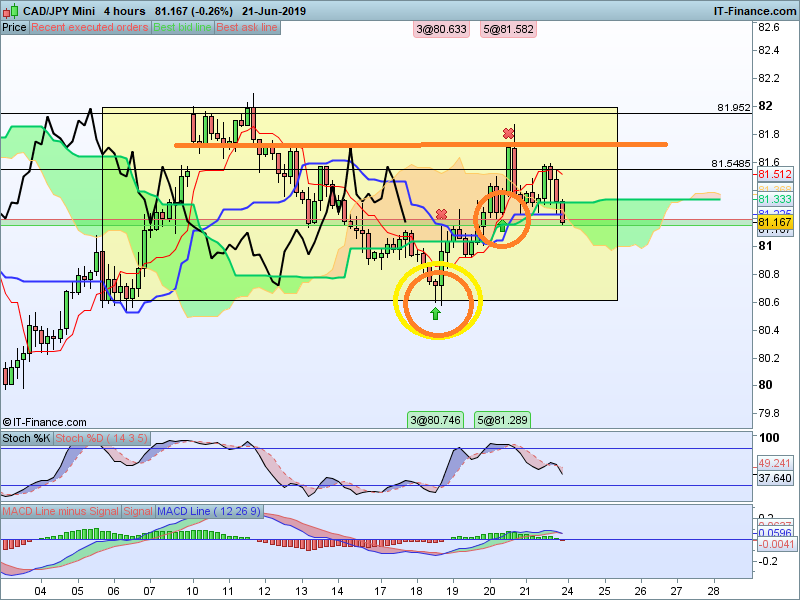The image size is (800, 600).
Task: Click the ©IT-Finance.com copyright text
Action: click(44, 422)
